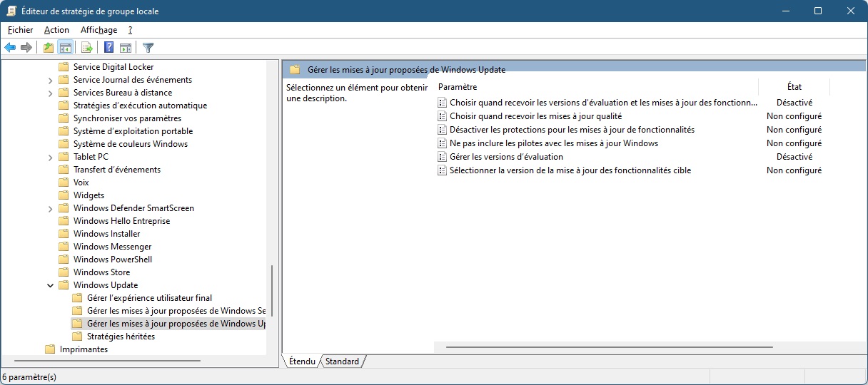868x385 pixels.
Task: Select the Windows PowerShell tree item
Action: [x=113, y=260]
